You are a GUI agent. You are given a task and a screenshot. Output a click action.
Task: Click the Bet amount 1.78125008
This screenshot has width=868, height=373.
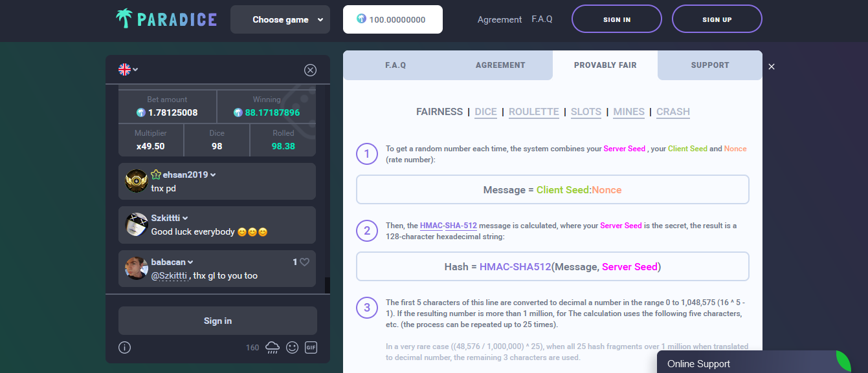tap(173, 112)
